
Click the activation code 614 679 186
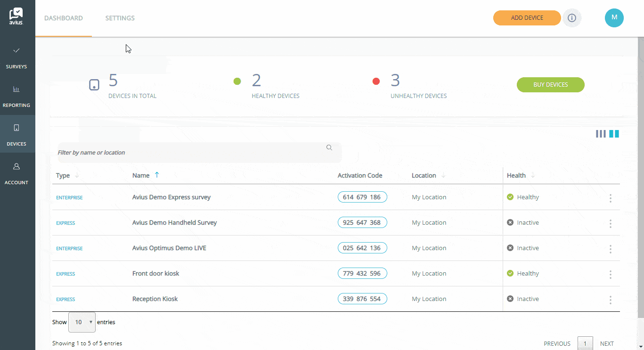pyautogui.click(x=362, y=197)
